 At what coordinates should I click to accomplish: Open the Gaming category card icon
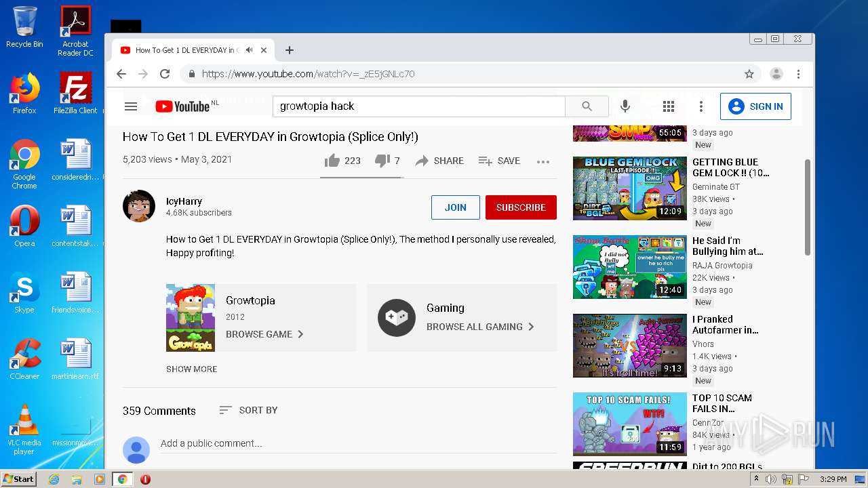pyautogui.click(x=397, y=317)
